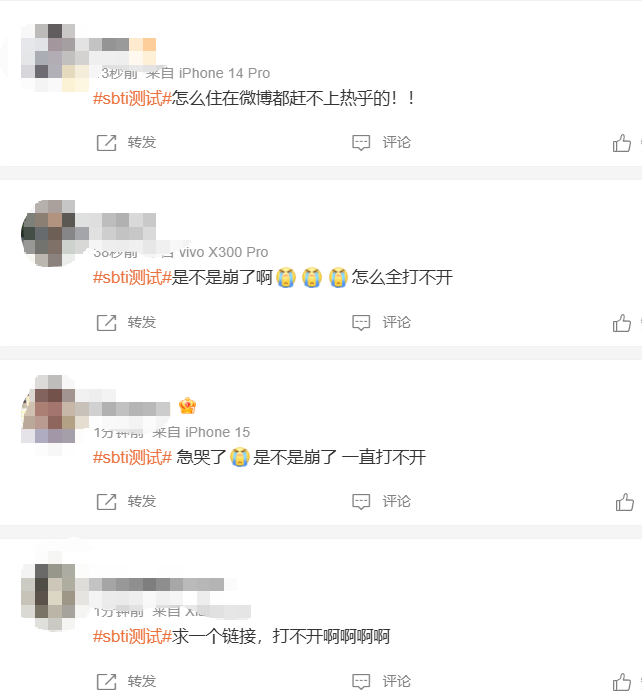The height and width of the screenshot is (699, 642).
Task: Open comments on the 热乎的 post
Action: point(381,143)
